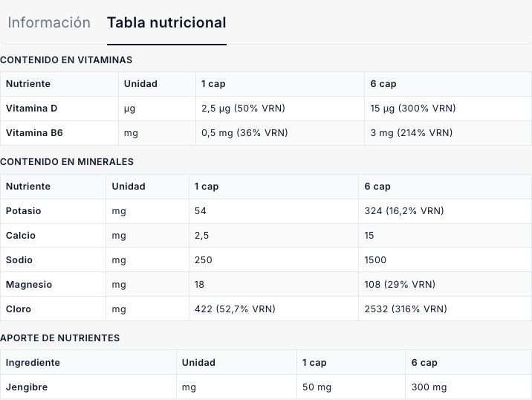
Task: Click the 15 µg (300% VRN) value
Action: coord(413,109)
